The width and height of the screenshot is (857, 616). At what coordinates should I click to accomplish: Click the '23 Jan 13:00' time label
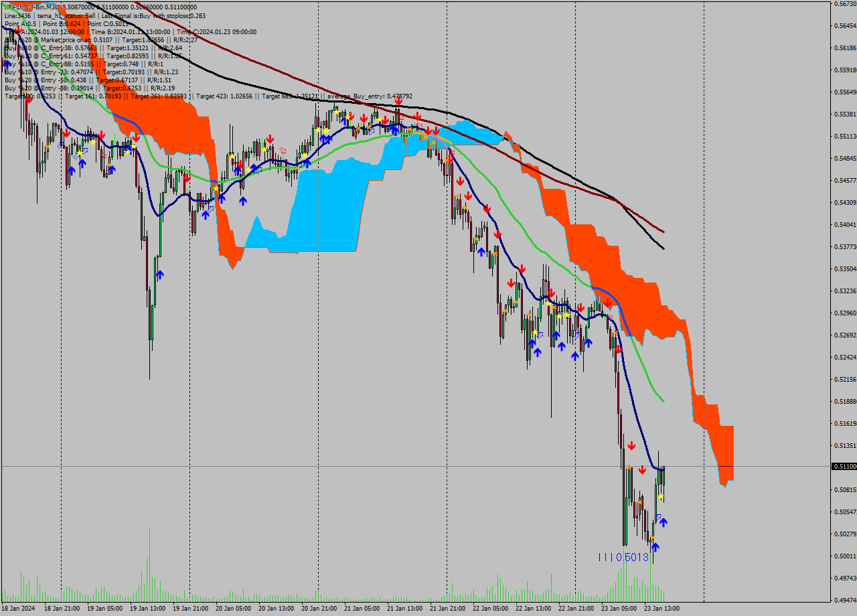661,608
